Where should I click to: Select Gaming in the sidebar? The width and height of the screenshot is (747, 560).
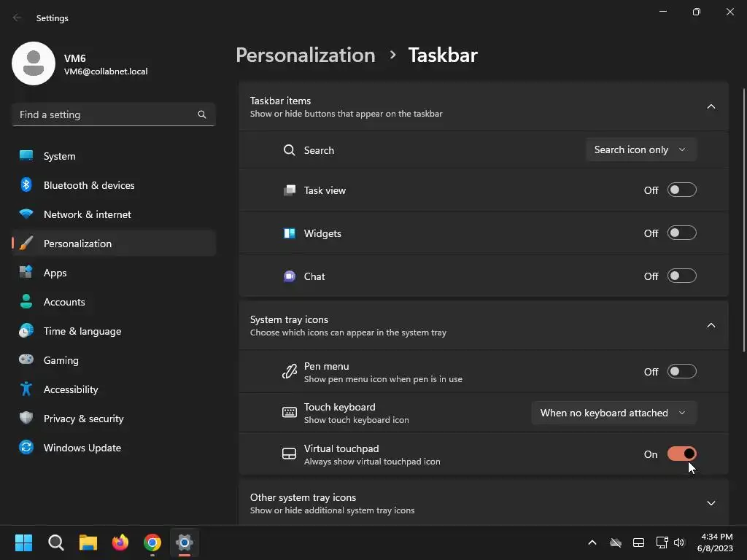click(114, 359)
